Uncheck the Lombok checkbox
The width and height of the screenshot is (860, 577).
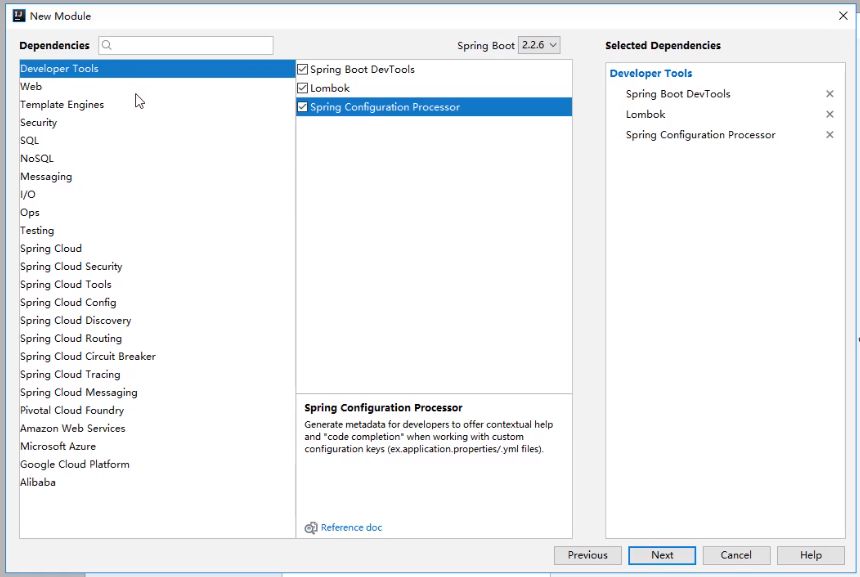point(303,88)
